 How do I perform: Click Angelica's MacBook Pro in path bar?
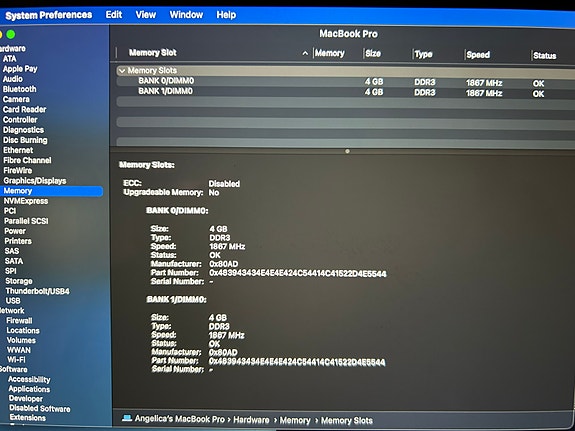179,419
